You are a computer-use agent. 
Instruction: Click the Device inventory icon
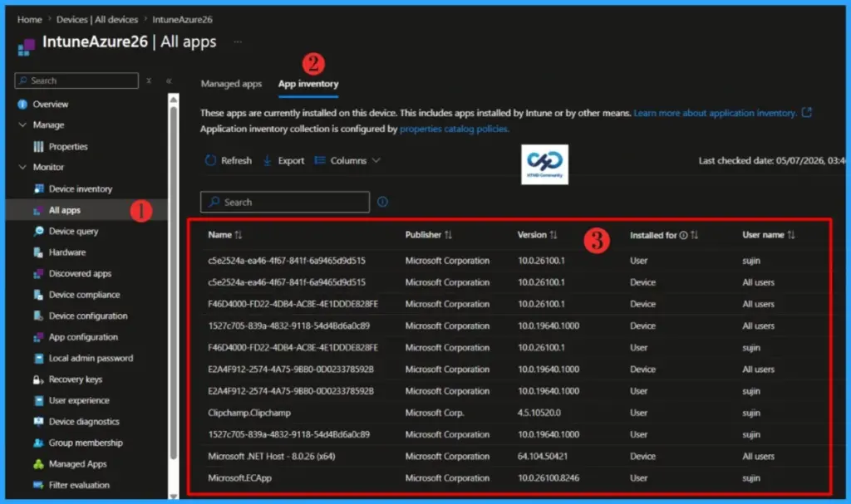[38, 188]
